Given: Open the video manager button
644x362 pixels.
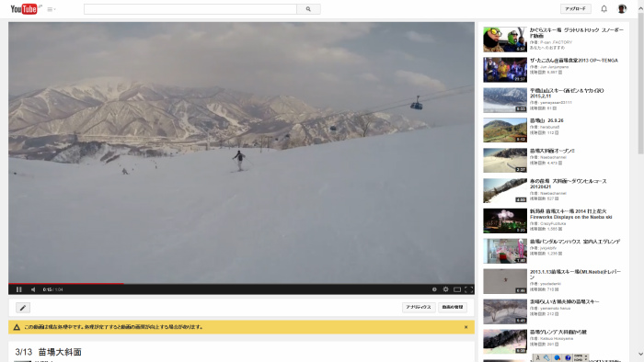Looking at the screenshot, I should 453,307.
